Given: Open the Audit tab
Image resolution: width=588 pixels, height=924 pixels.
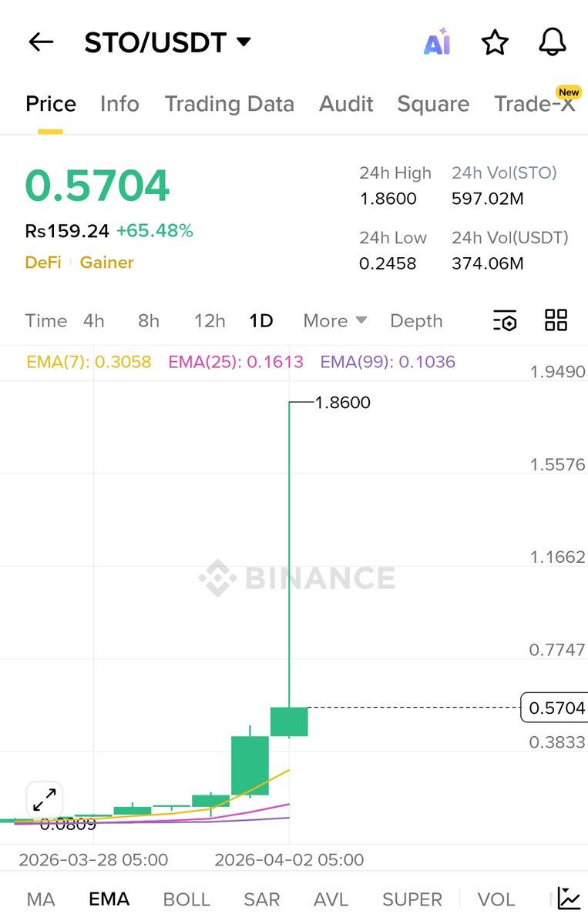Looking at the screenshot, I should point(346,104).
